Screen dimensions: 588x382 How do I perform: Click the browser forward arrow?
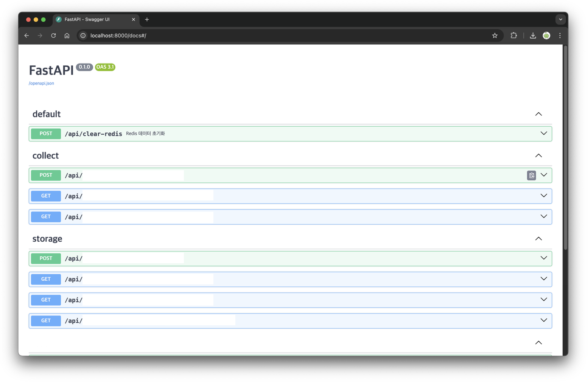pos(40,36)
